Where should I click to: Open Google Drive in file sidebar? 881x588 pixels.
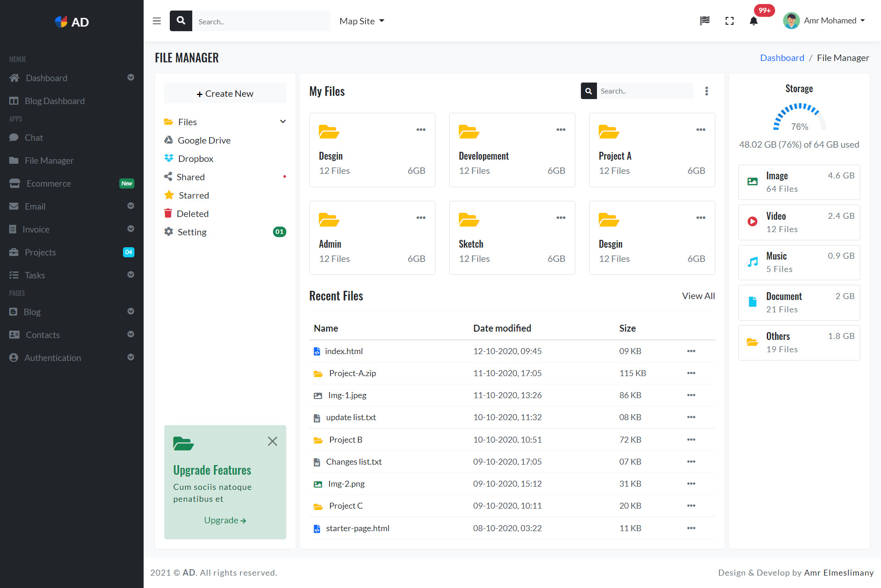(x=204, y=140)
